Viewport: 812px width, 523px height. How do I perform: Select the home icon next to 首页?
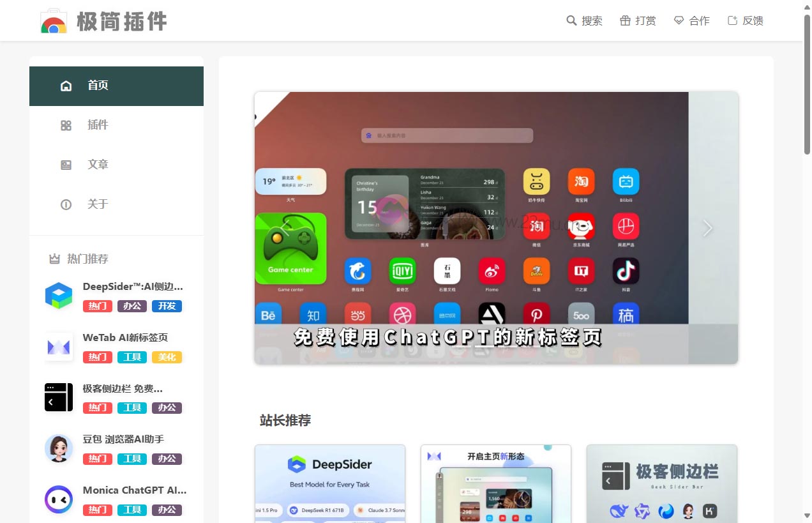[66, 85]
